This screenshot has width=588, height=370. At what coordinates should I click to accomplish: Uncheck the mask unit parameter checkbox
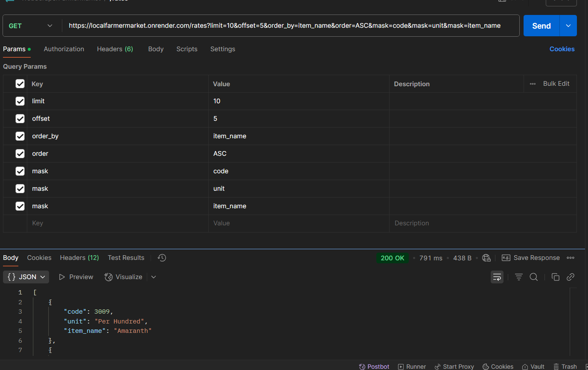[x=20, y=189]
